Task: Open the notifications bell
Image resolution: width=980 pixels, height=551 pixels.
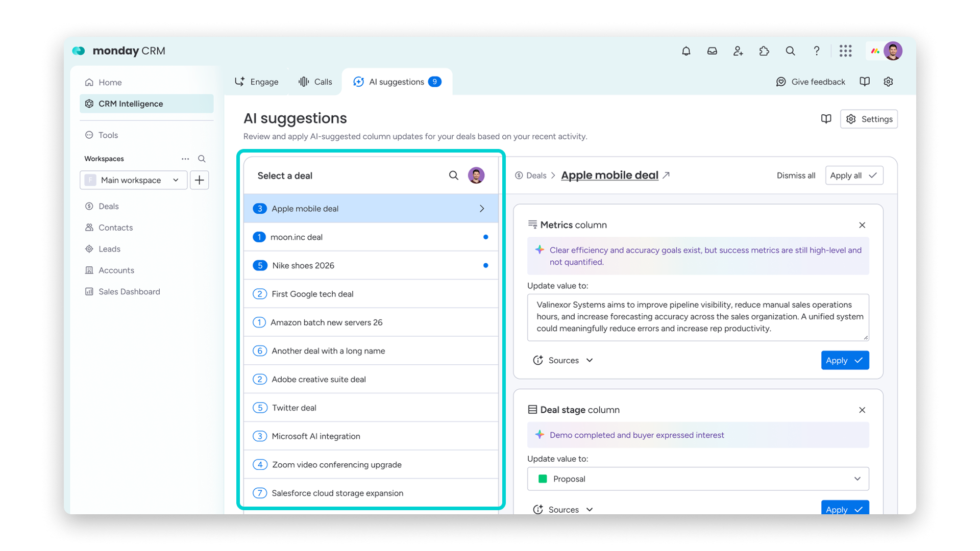Action: [686, 51]
